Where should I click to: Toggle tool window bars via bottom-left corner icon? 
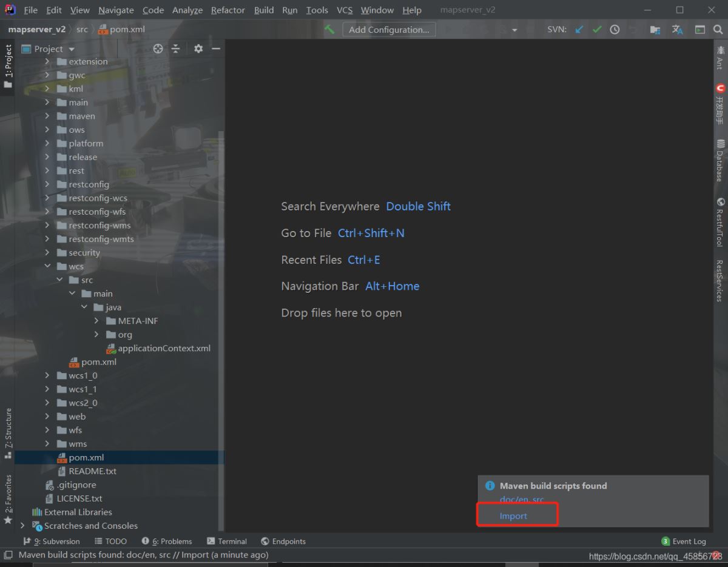point(8,555)
